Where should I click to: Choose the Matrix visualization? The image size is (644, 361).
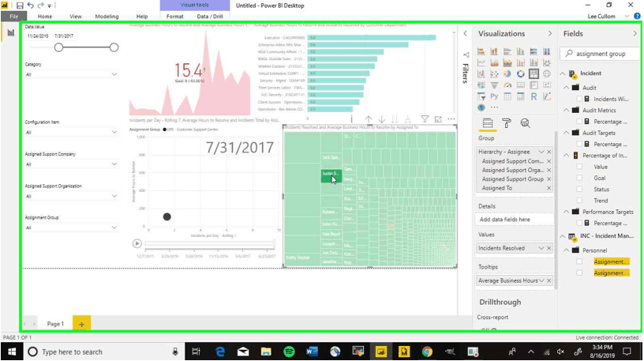(x=520, y=96)
